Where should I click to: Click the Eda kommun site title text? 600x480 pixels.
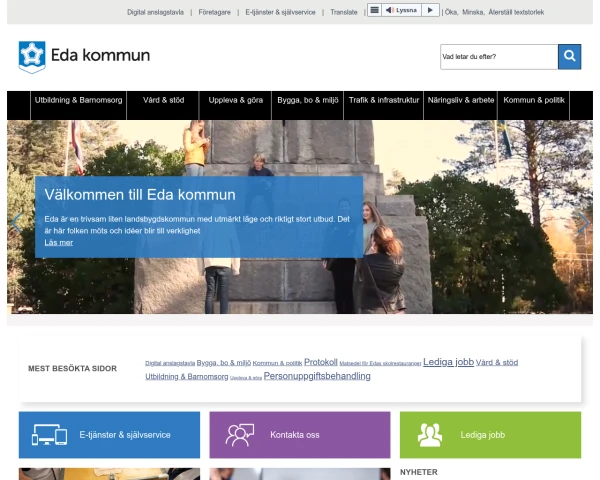click(x=100, y=56)
